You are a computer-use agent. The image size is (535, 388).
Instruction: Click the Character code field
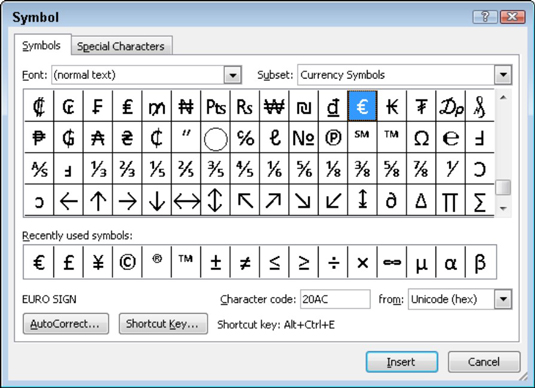point(335,299)
